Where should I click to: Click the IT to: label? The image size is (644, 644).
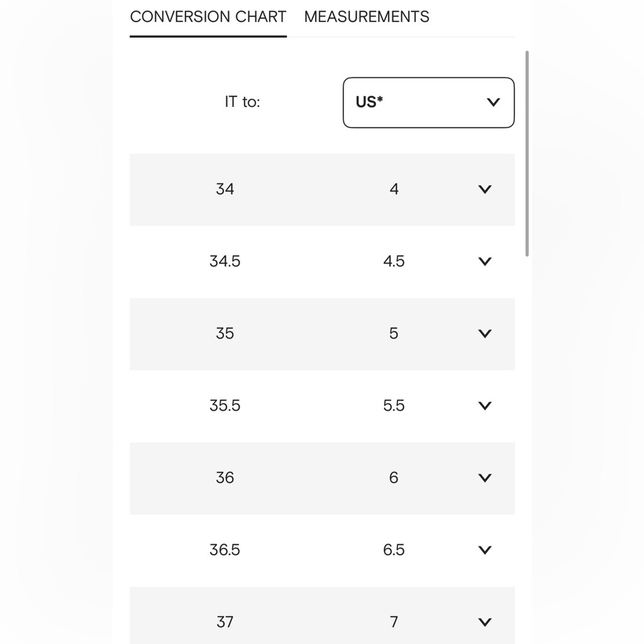242,102
